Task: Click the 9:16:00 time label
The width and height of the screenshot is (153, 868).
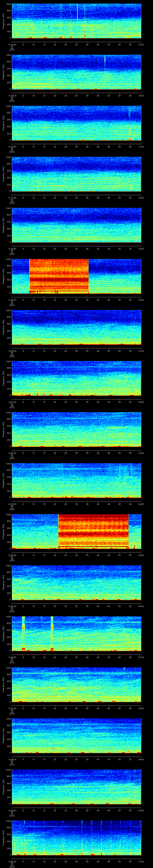Action: point(12,147)
